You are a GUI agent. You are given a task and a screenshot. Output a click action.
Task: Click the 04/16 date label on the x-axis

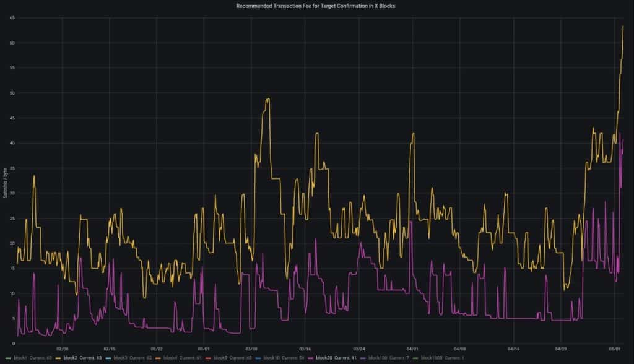click(x=513, y=349)
